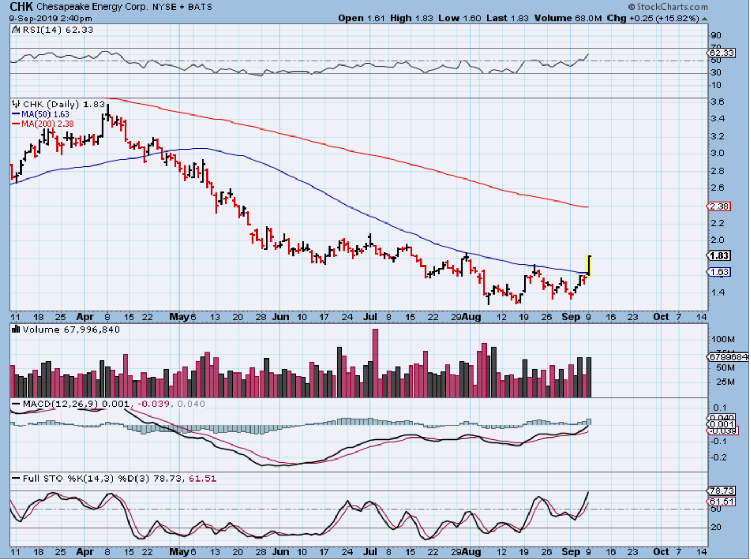The width and height of the screenshot is (751, 560).
Task: Click the 2.6 price axis label
Action: tap(717, 188)
